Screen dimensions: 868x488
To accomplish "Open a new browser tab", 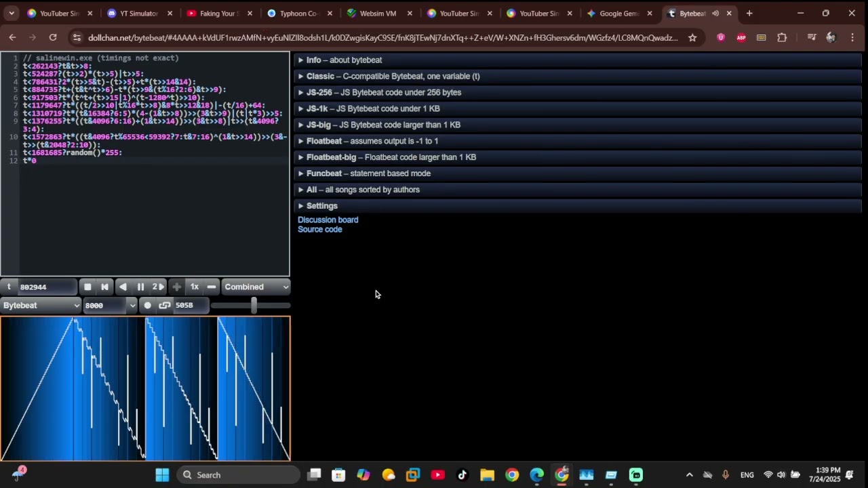I will pos(749,14).
